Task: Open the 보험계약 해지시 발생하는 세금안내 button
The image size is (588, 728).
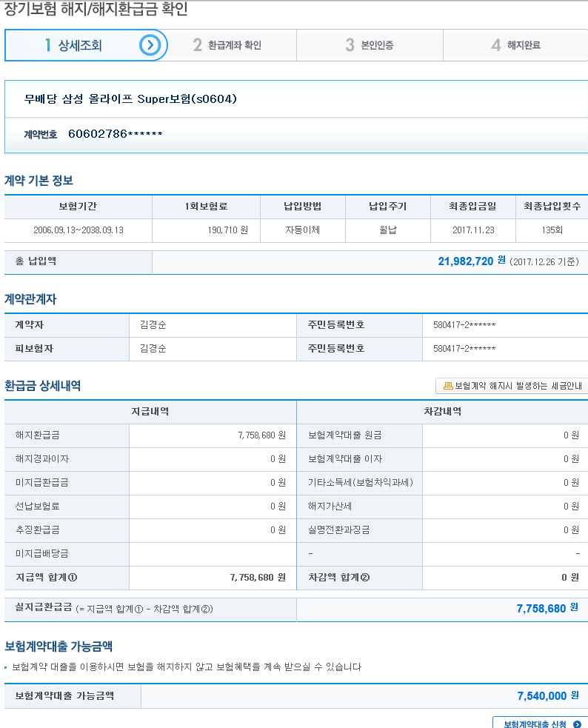Action: (512, 386)
